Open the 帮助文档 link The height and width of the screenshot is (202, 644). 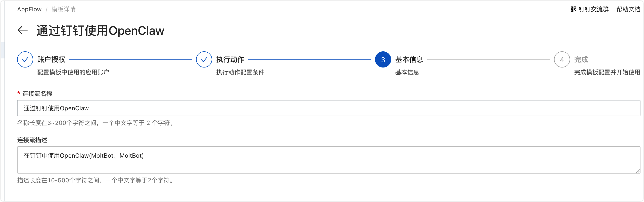628,9
